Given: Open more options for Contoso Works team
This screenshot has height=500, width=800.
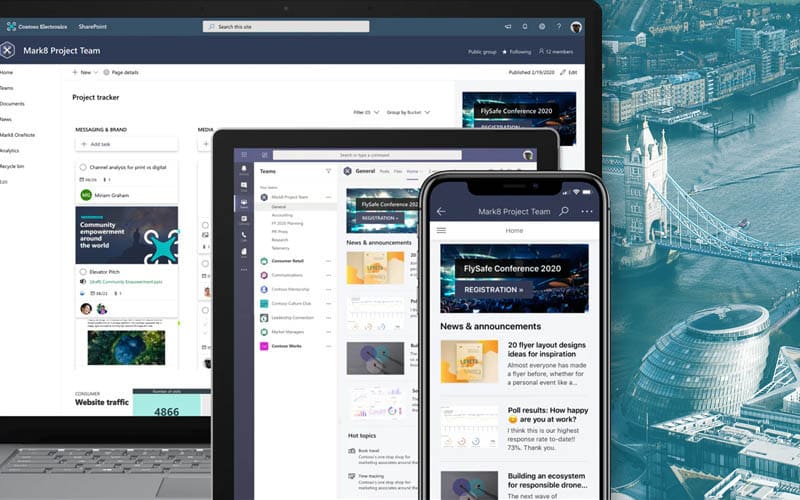Looking at the screenshot, I should click(x=329, y=346).
